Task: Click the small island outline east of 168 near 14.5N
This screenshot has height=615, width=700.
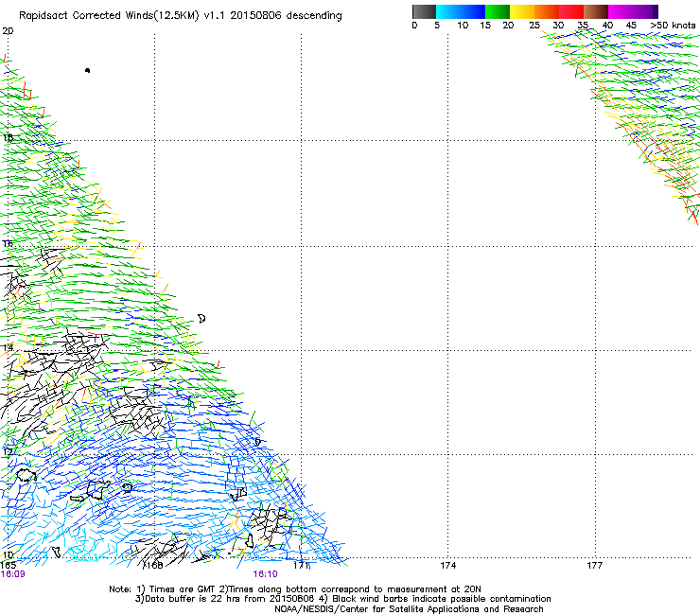Action: point(201,319)
